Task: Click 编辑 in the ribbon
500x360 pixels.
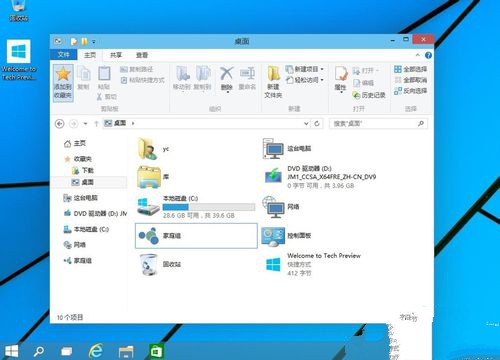Action: point(363,83)
